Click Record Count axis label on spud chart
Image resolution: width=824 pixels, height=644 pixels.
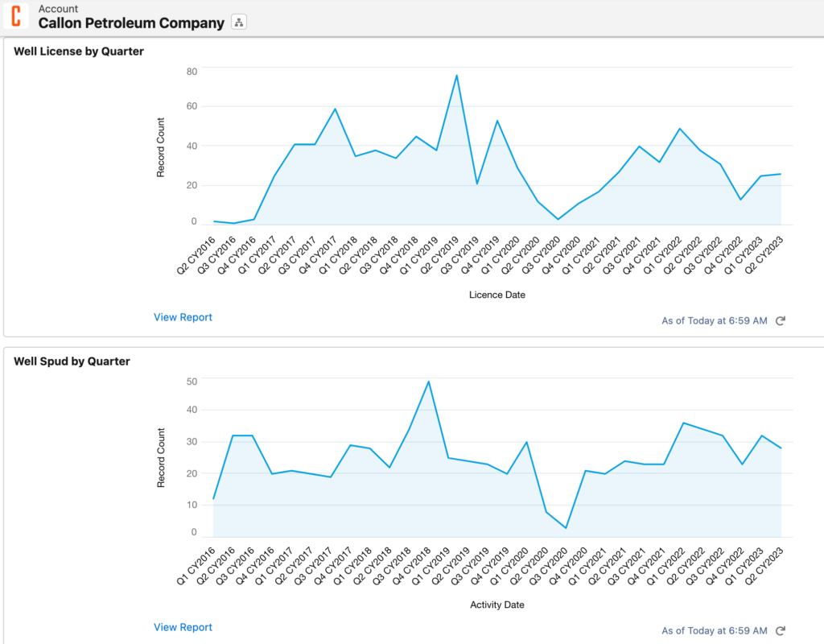pos(161,457)
